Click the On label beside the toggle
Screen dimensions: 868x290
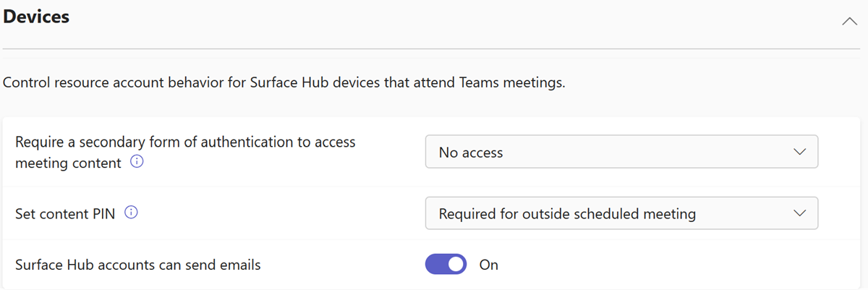point(489,265)
